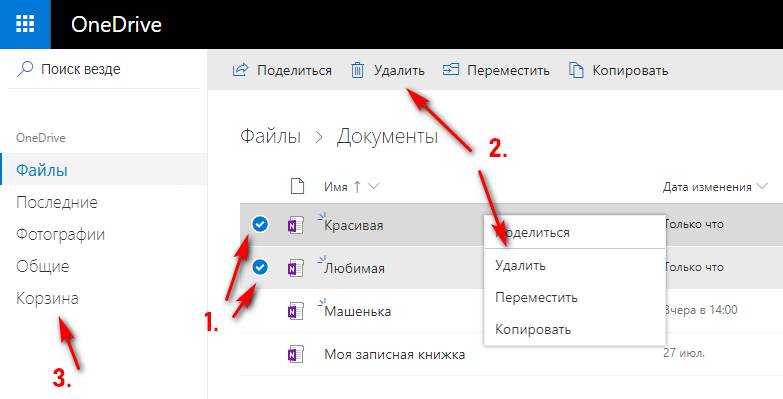
Task: Click the trash can Удалить icon
Action: (358, 70)
